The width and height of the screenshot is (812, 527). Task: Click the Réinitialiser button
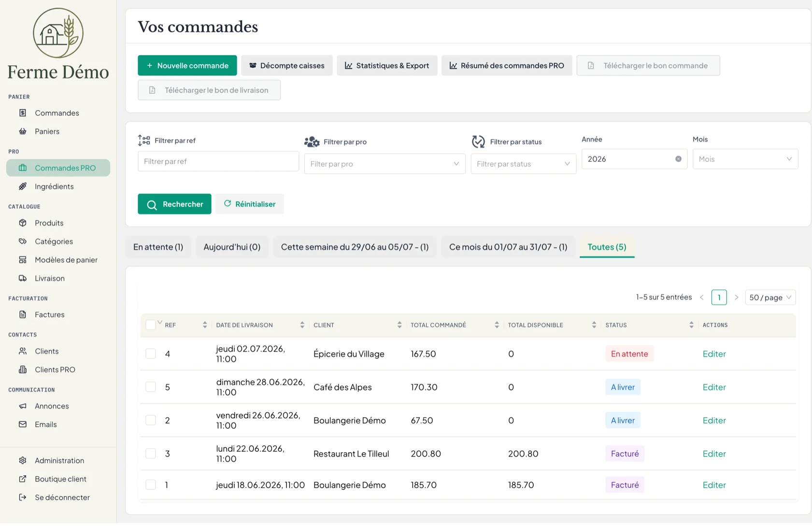click(x=249, y=204)
